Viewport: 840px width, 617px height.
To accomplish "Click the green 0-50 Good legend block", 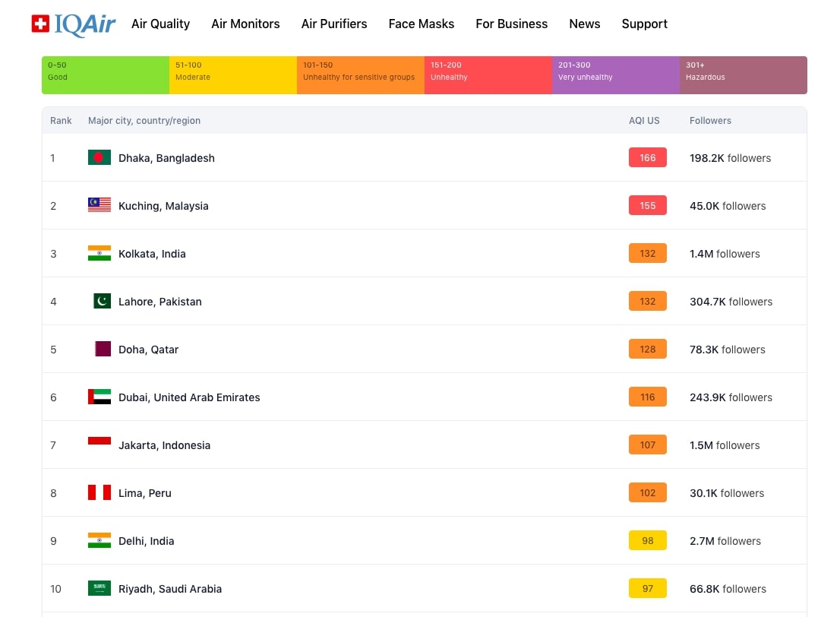I will (x=106, y=75).
